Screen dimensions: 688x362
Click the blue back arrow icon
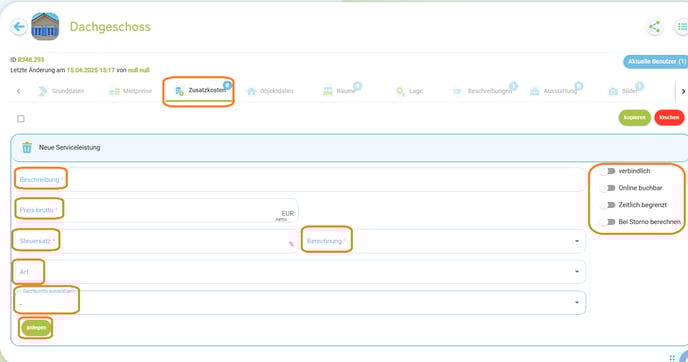(x=19, y=27)
